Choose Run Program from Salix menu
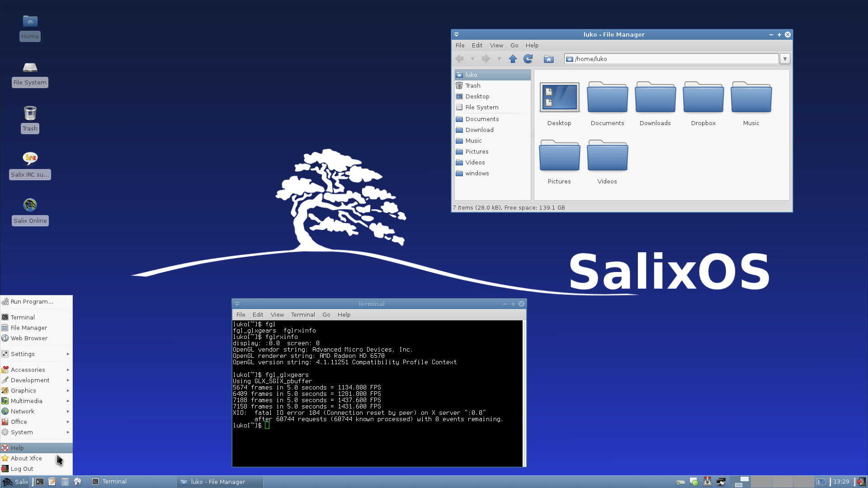868x488 pixels. pos(36,301)
